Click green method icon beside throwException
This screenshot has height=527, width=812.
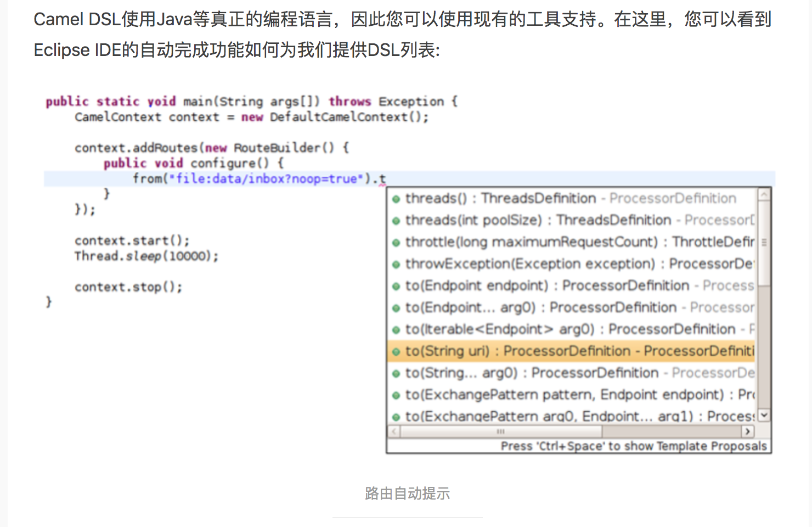click(x=396, y=265)
